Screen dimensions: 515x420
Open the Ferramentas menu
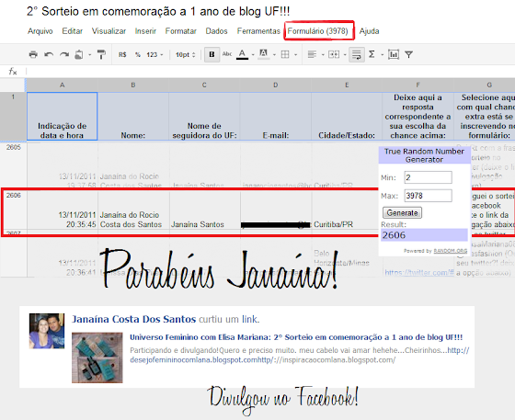tap(258, 31)
